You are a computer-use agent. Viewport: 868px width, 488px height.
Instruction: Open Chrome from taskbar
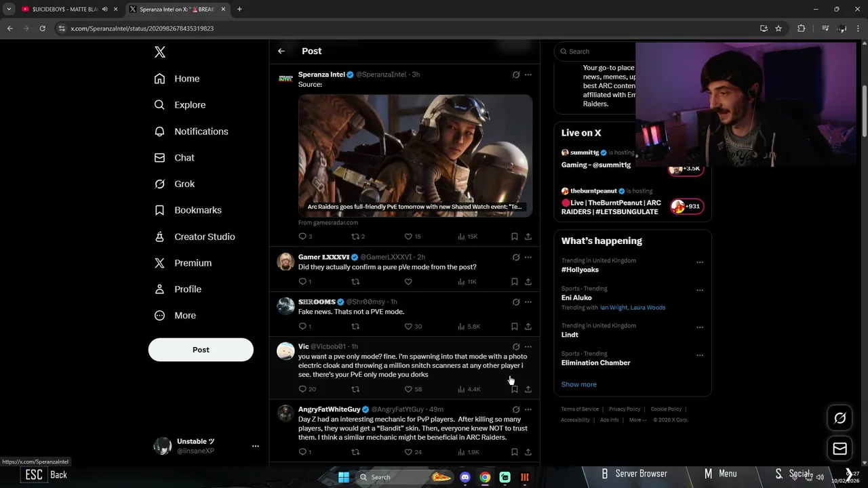point(485,477)
